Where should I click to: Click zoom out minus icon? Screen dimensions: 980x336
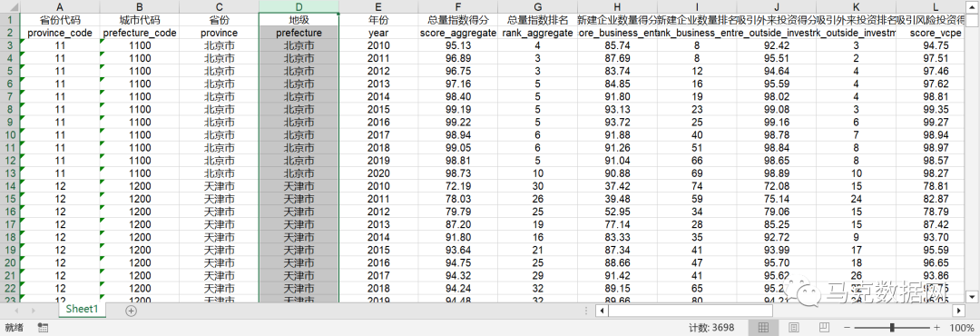tap(847, 327)
